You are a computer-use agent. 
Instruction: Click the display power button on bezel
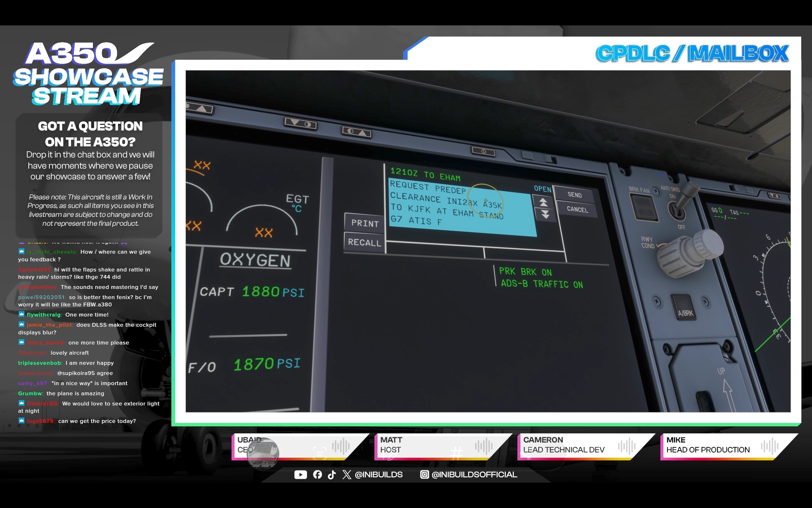(483, 151)
